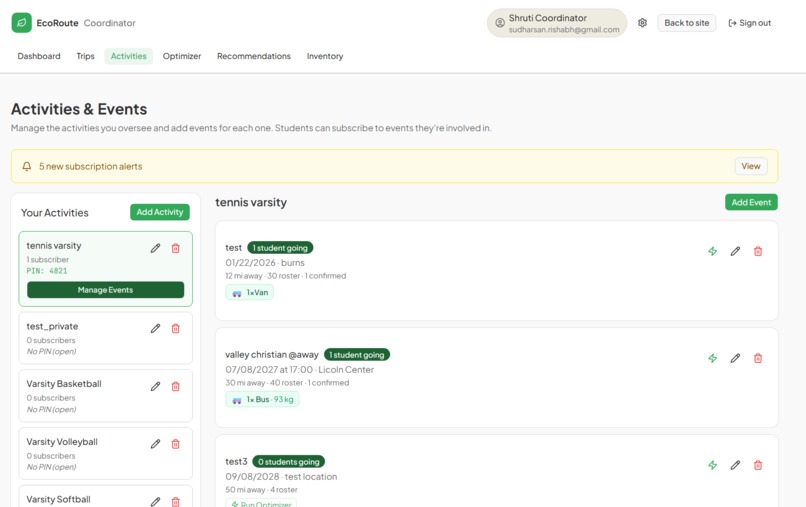Run optimizer lightning icon for test3 event
This screenshot has width=806, height=507.
(x=712, y=465)
